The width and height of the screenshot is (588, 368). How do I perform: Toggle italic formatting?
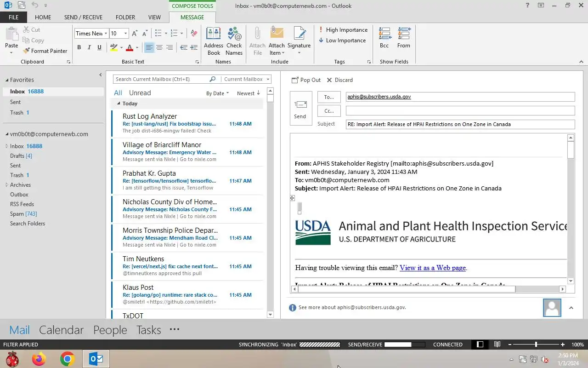coord(89,47)
